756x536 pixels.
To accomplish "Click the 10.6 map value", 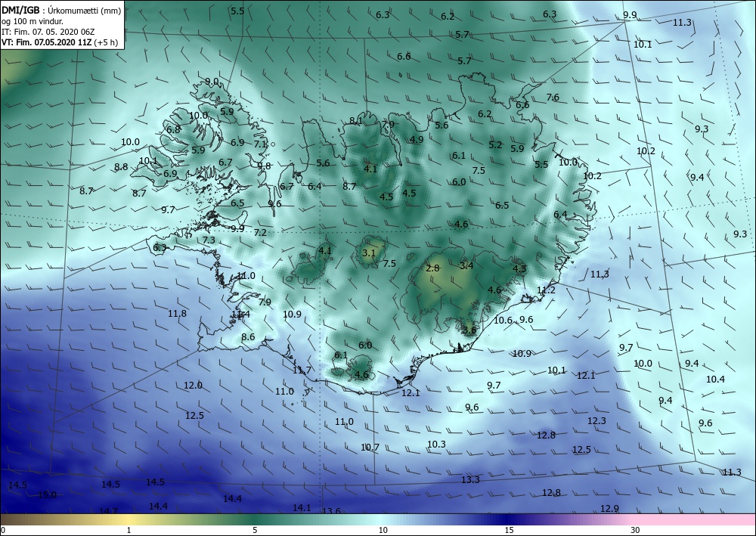I will [503, 320].
